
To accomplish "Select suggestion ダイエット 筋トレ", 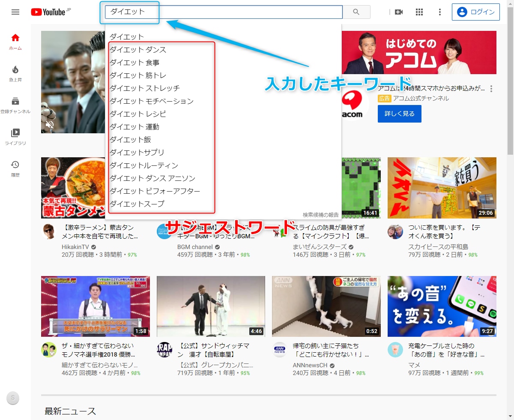I will click(x=223, y=75).
